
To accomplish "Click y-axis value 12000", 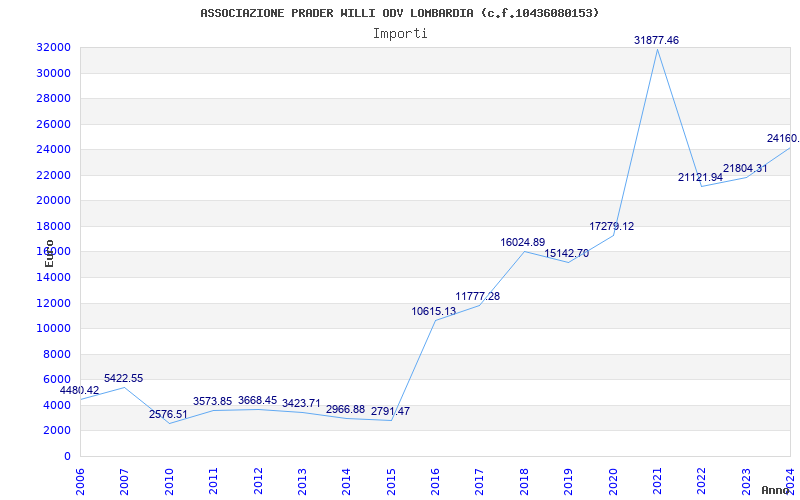I will tap(53, 303).
